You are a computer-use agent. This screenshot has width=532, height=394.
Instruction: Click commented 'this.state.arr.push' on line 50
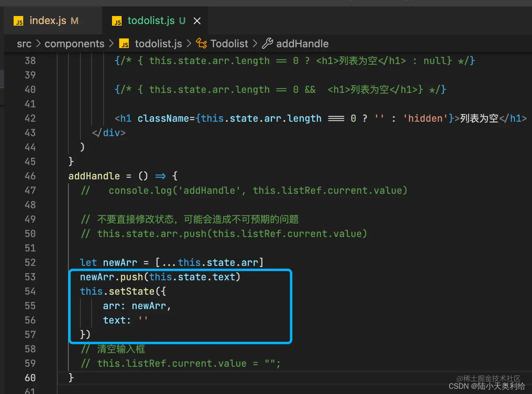click(x=152, y=234)
